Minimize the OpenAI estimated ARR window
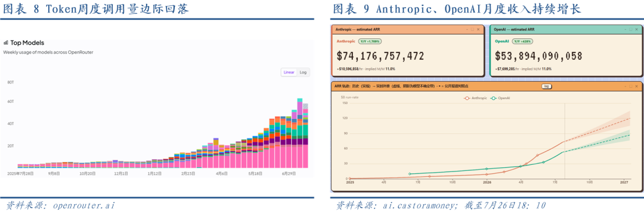This screenshot has height=218, width=644. (625, 30)
